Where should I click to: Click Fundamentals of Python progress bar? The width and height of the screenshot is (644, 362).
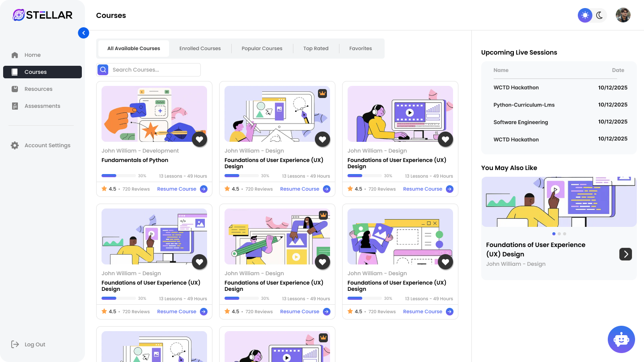pos(119,176)
